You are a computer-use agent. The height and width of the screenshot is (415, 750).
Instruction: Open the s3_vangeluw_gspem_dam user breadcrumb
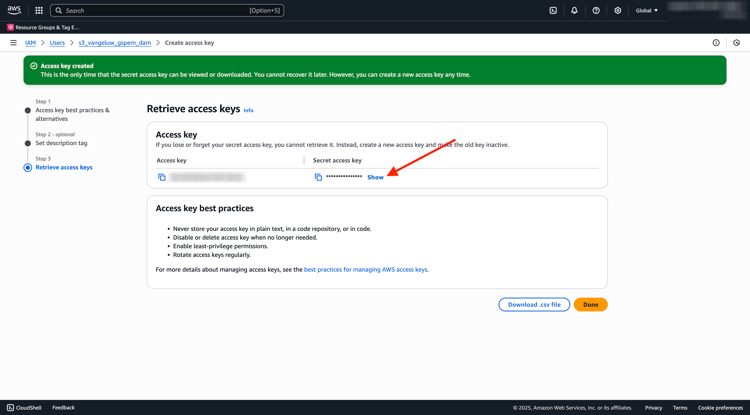tap(115, 43)
